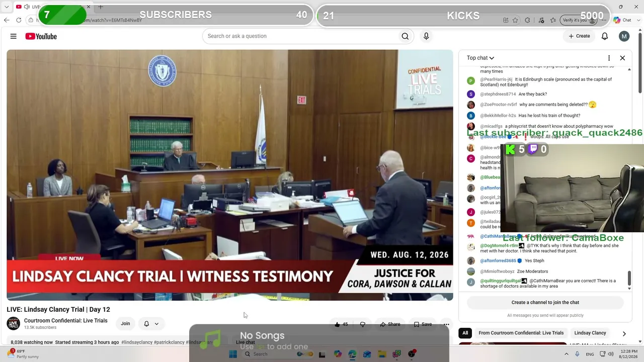Click the search magnifier button
This screenshot has width=644, height=362.
pos(405,36)
